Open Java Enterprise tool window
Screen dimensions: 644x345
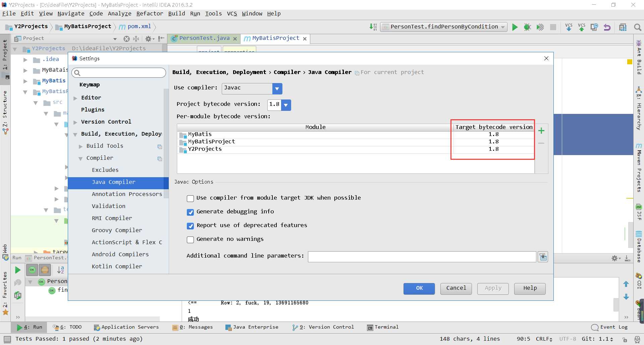point(252,327)
